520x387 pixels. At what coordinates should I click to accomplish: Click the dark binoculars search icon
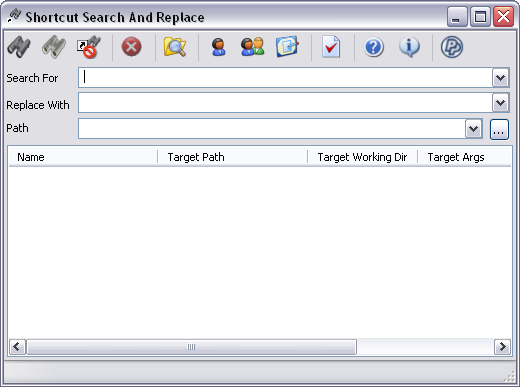pos(19,47)
